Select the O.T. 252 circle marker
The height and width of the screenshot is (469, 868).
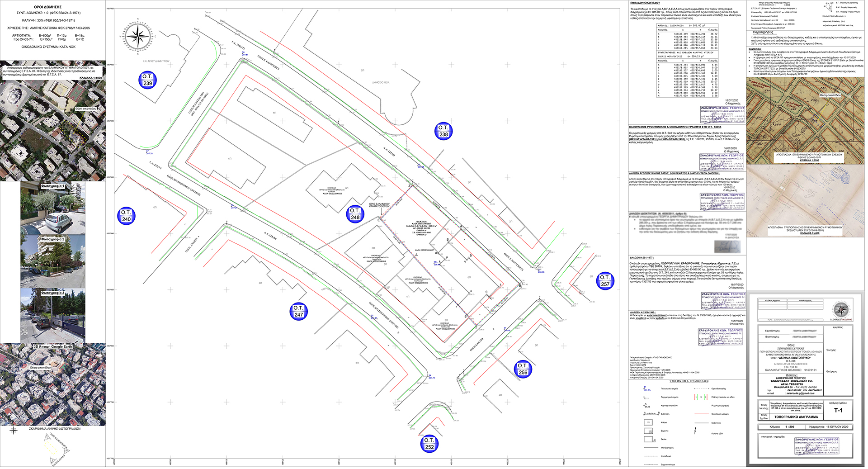[x=429, y=444]
